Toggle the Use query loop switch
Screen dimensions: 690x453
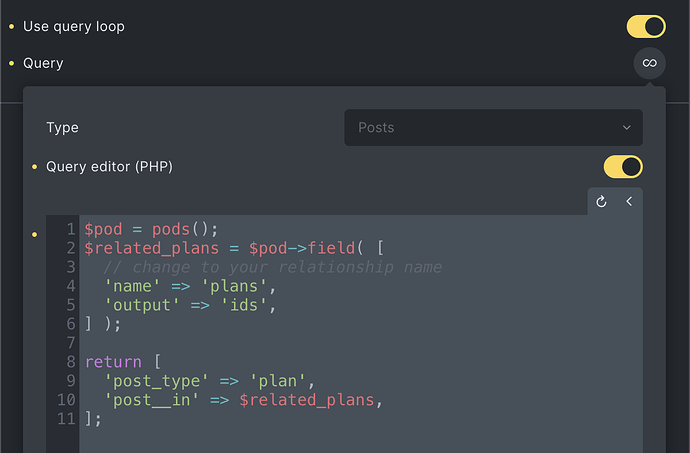tap(646, 26)
